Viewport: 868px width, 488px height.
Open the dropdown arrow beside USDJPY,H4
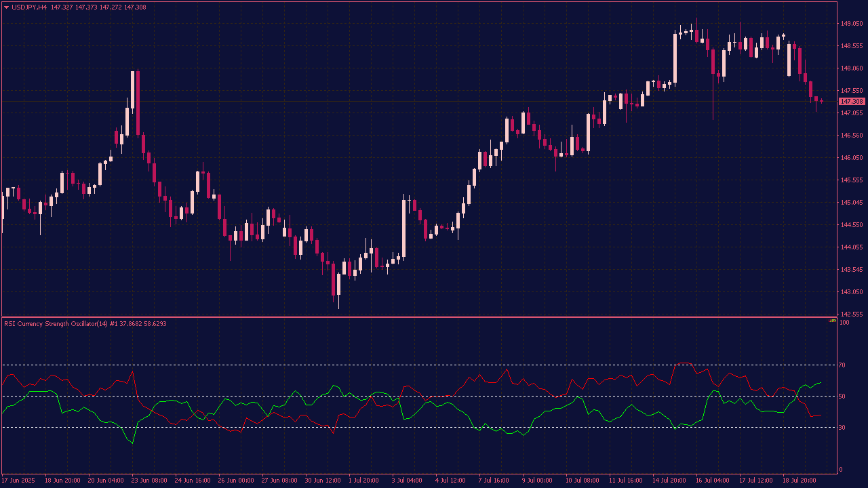pos(7,7)
